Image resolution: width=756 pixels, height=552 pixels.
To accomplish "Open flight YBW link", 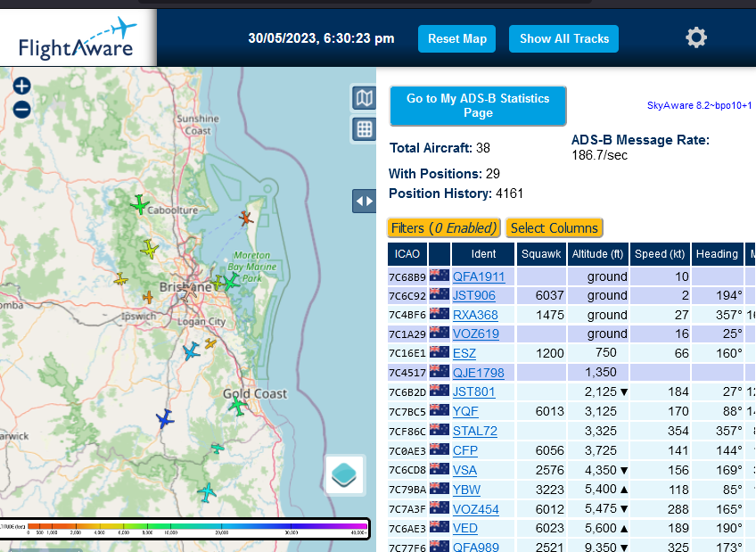I will (x=467, y=490).
